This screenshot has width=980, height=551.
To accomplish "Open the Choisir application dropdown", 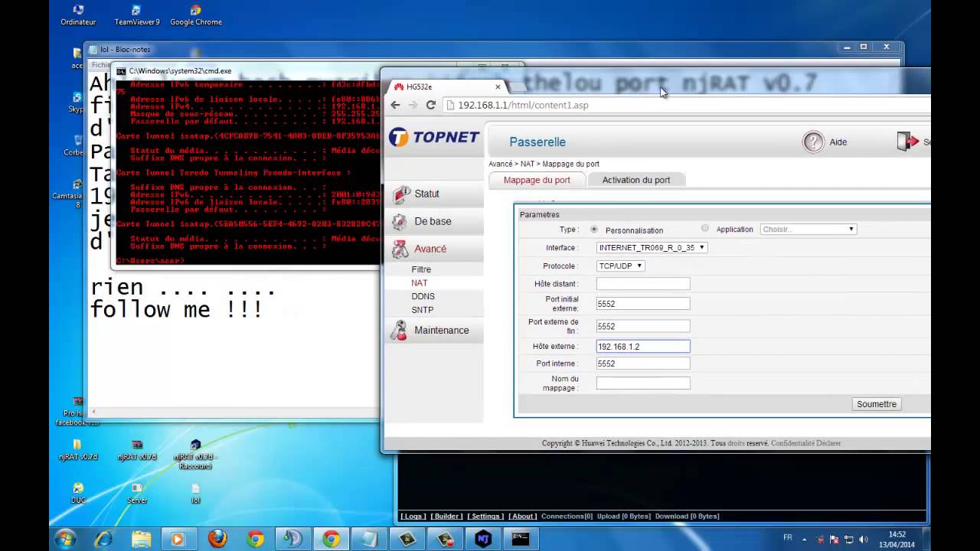I will (808, 229).
